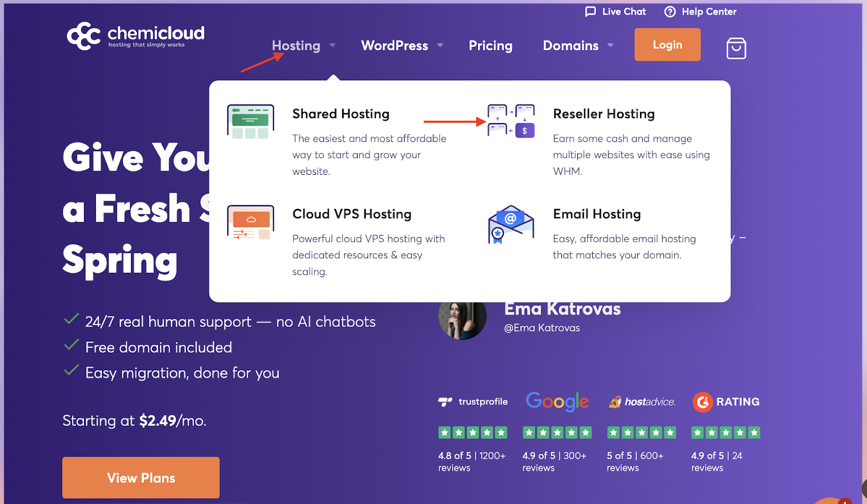The width and height of the screenshot is (867, 504).
Task: Click the Live Chat speech bubble icon
Action: [x=590, y=12]
